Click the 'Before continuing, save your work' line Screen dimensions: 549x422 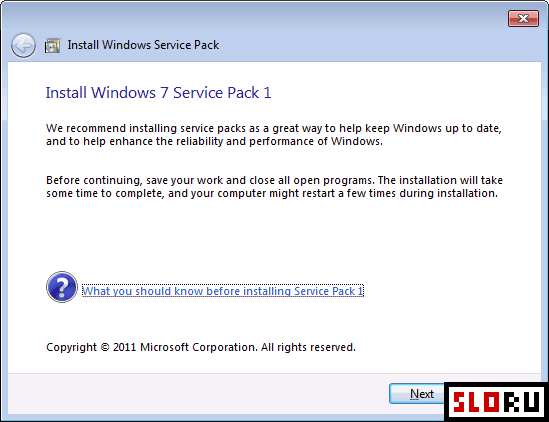click(x=274, y=180)
